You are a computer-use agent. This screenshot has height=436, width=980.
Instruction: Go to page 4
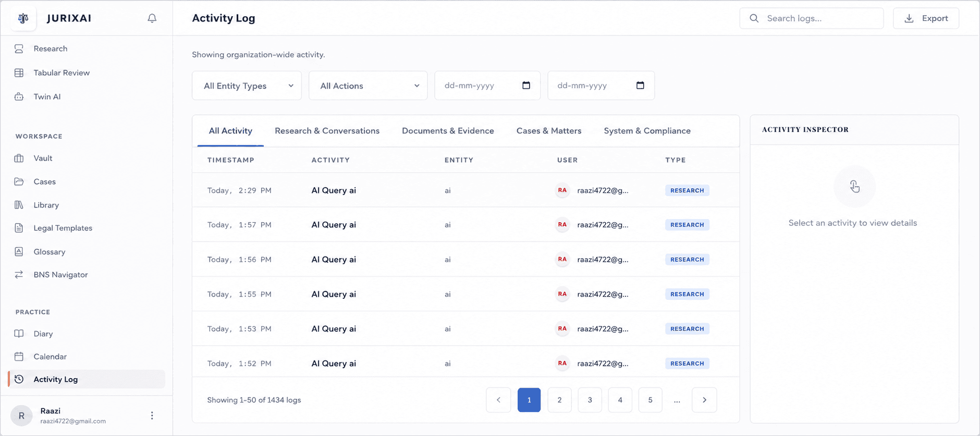[620, 400]
